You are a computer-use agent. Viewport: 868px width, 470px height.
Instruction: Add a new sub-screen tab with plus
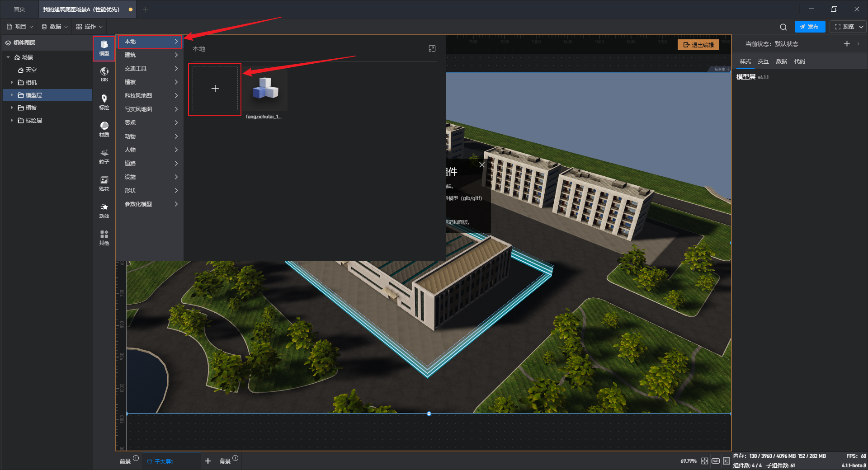[208, 461]
